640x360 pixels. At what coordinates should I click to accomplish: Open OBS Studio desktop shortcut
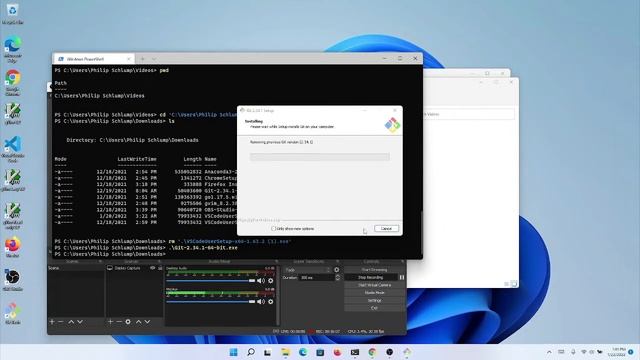pos(13,280)
